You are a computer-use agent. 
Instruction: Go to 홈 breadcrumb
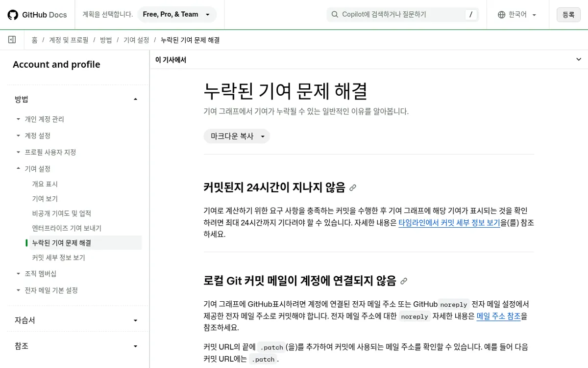point(34,40)
